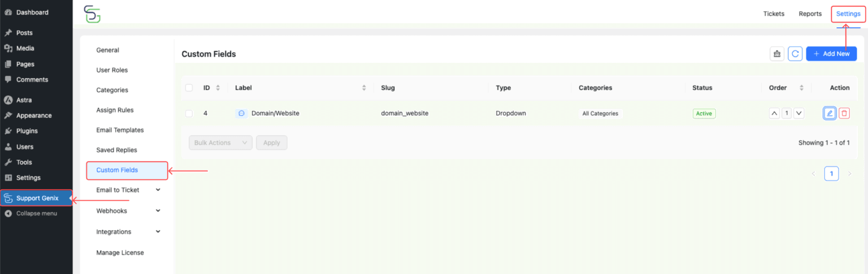Click the Dropdown type cell

coord(511,113)
